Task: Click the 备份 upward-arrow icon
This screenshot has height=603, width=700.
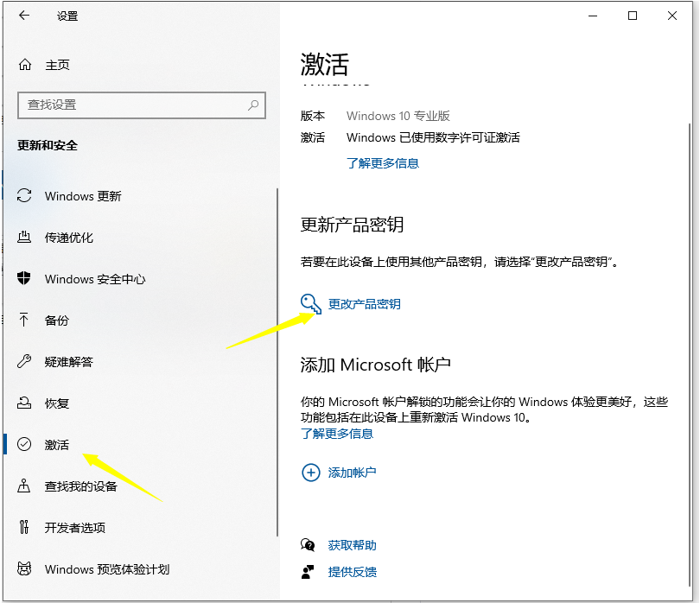Action: click(23, 321)
